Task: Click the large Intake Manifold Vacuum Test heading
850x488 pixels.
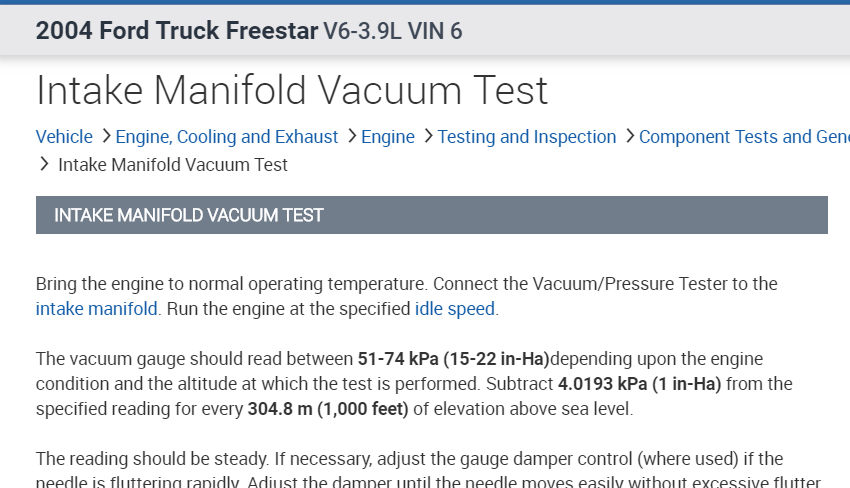Action: 292,91
